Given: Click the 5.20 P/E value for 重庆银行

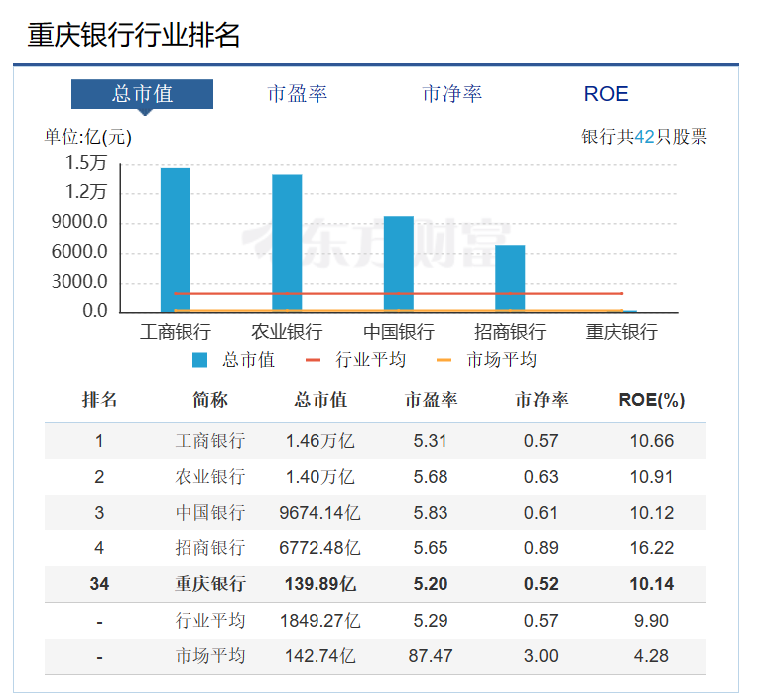Looking at the screenshot, I should pyautogui.click(x=430, y=584).
